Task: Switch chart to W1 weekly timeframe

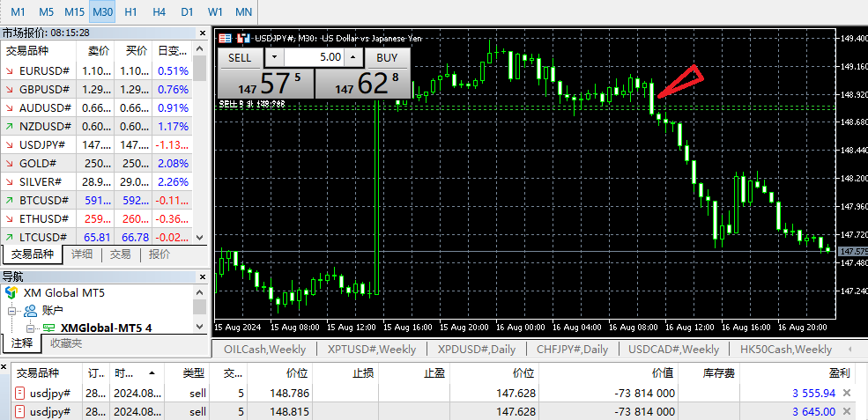Action: pos(215,11)
